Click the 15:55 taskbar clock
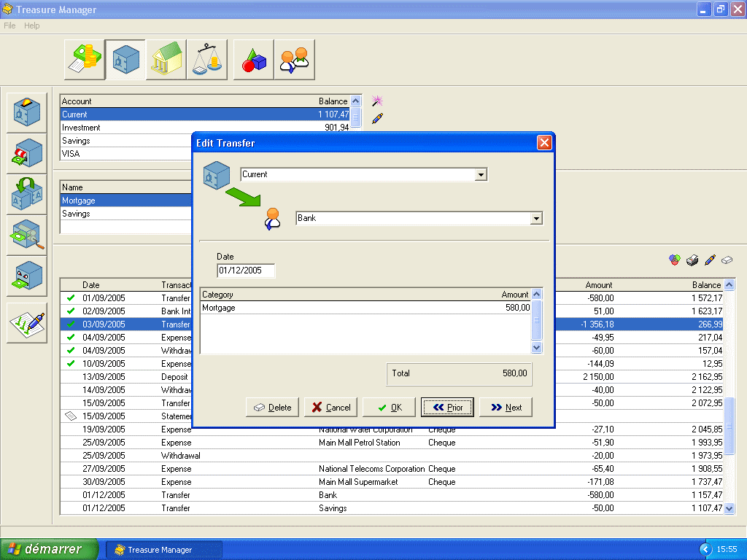This screenshot has height=560, width=747. tap(727, 550)
